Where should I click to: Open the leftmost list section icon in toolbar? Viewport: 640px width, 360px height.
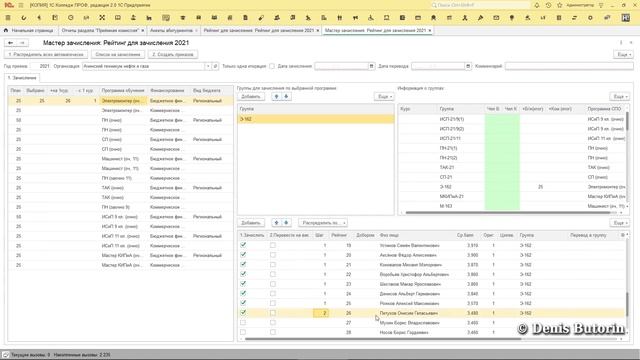8,18
